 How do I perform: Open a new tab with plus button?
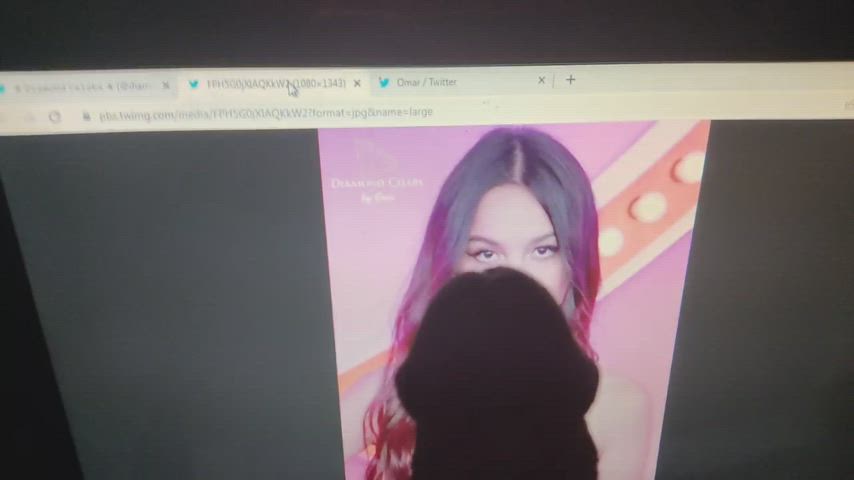570,80
